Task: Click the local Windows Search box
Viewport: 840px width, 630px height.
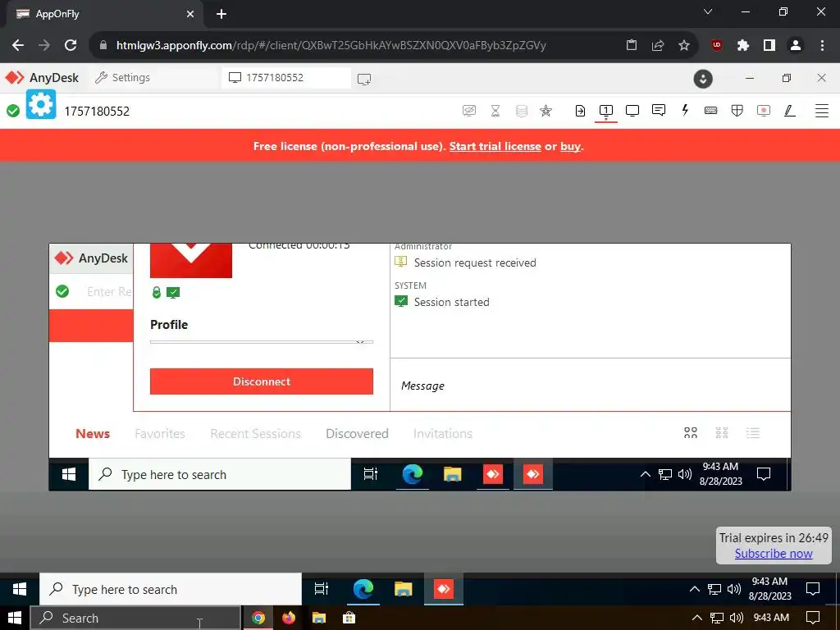Action: pyautogui.click(x=135, y=619)
